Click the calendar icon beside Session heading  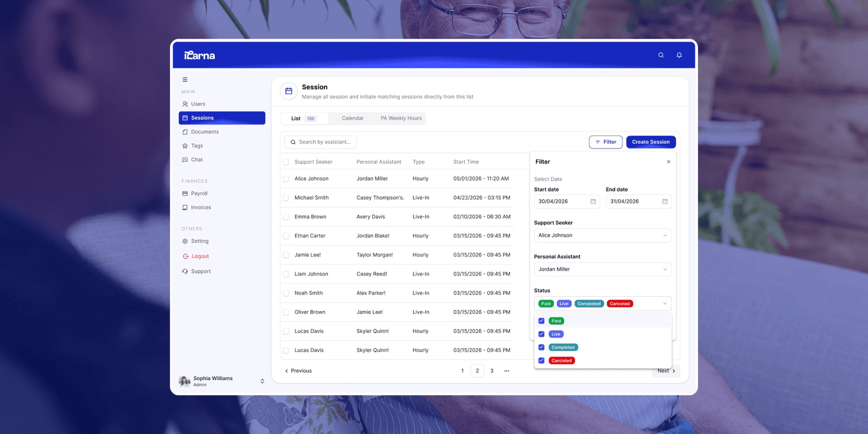(x=289, y=91)
